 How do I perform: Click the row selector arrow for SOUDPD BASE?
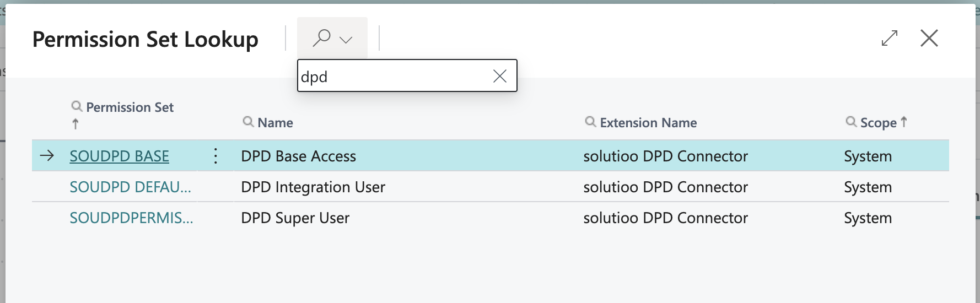point(47,156)
